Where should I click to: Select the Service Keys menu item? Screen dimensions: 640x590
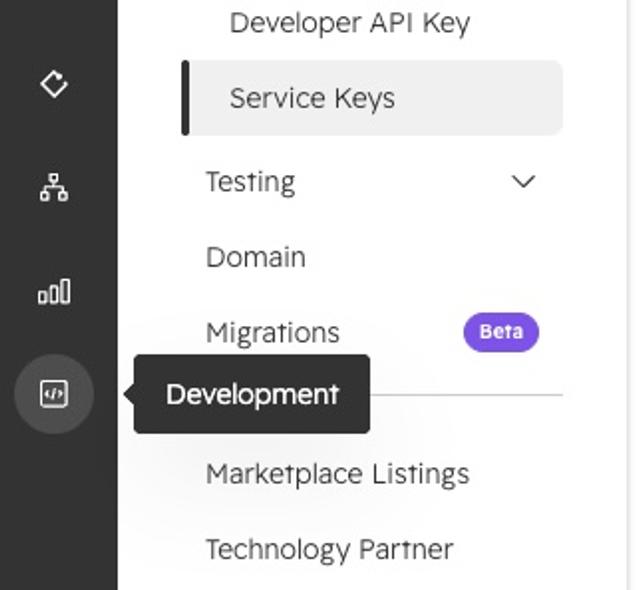[x=372, y=98]
